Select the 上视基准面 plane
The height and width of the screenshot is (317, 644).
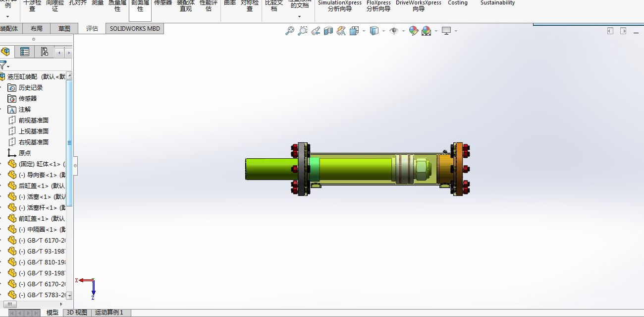click(28, 131)
